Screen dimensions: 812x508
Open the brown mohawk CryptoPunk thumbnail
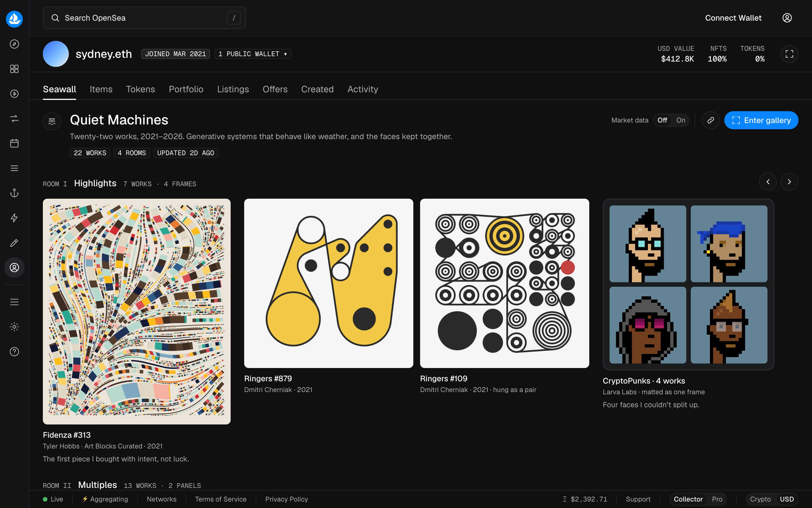(x=729, y=325)
